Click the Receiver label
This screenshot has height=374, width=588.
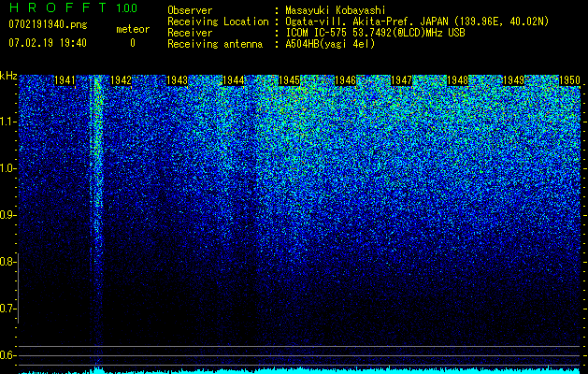tap(190, 33)
